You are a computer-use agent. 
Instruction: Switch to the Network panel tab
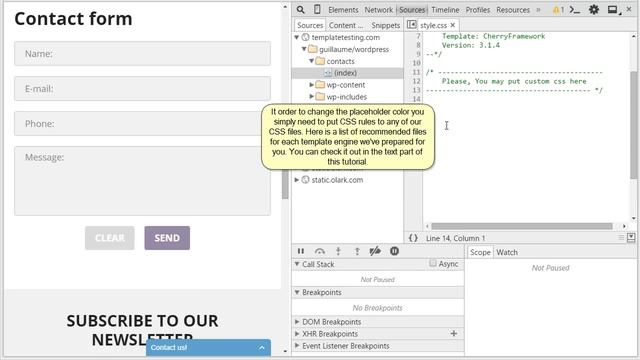(x=379, y=10)
